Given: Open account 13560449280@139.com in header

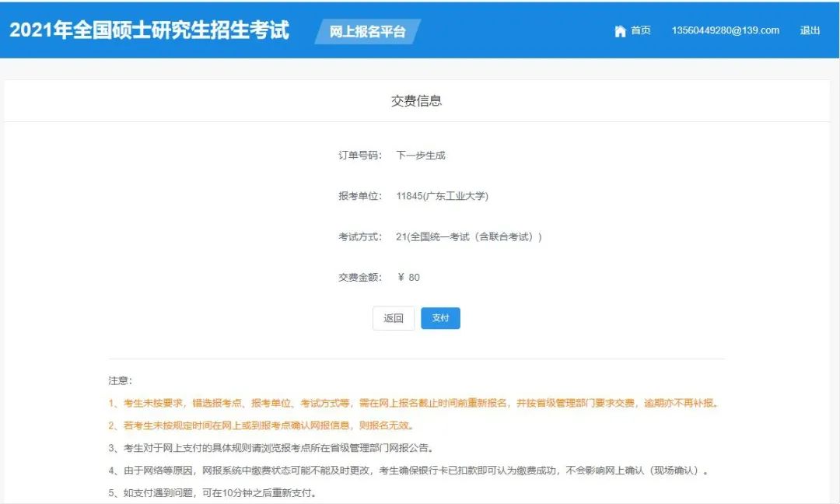Looking at the screenshot, I should click(725, 30).
